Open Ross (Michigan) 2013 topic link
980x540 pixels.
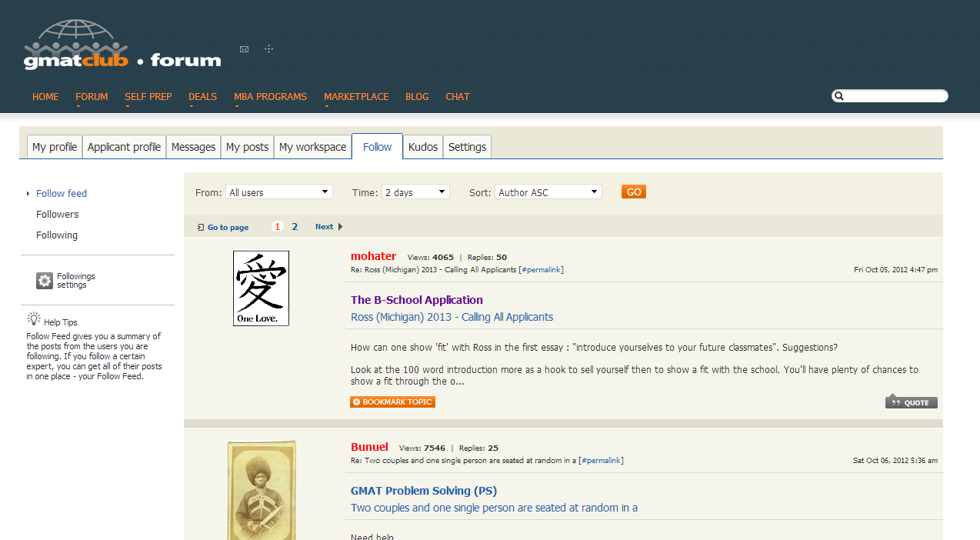coord(452,317)
